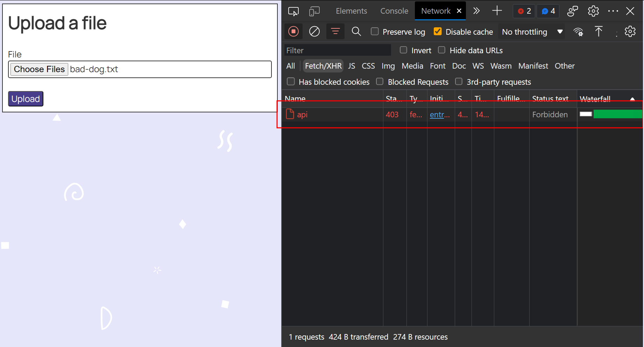The height and width of the screenshot is (347, 644).
Task: Stop recording network log
Action: (293, 32)
